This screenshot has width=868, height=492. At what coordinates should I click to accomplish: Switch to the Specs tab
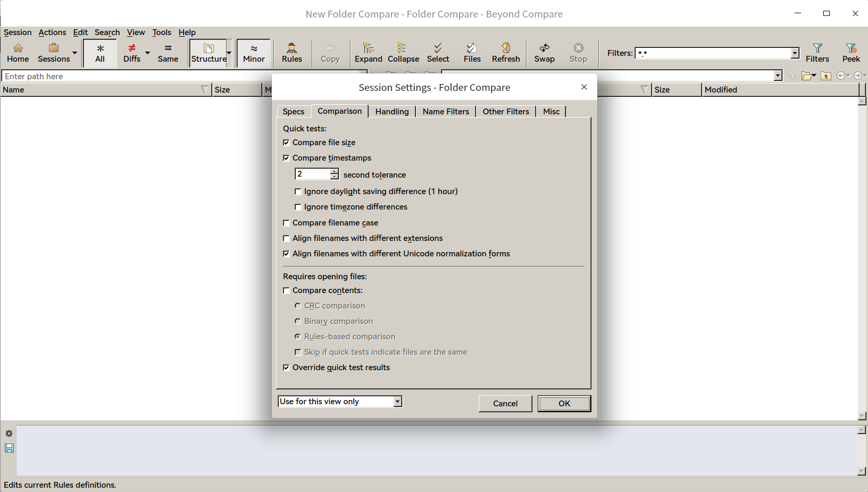coord(294,112)
